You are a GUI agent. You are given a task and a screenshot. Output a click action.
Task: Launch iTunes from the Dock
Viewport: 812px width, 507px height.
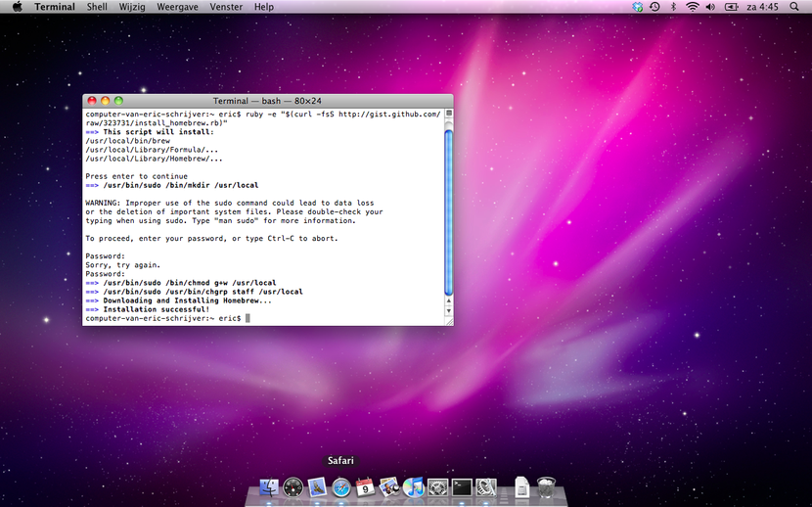(413, 487)
